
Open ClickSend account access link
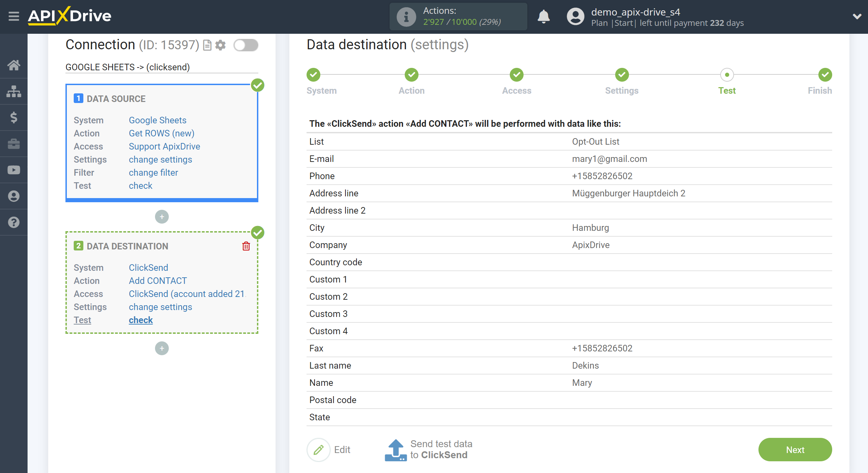click(187, 294)
